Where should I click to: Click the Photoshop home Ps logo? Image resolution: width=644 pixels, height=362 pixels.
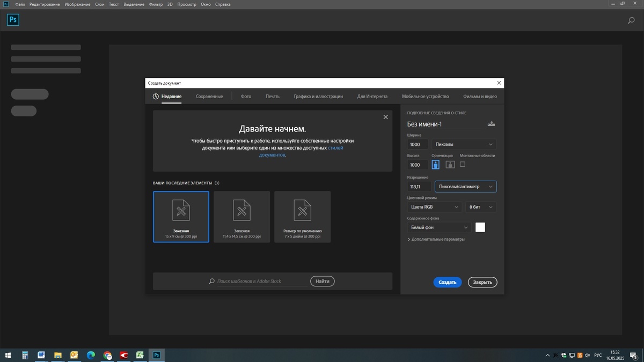tap(13, 20)
